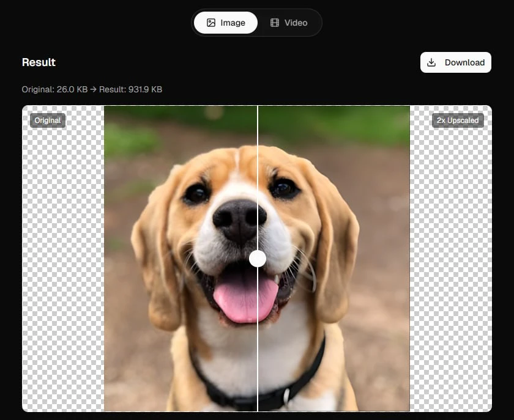The image size is (514, 420).
Task: Switch to the Image mode tab
Action: coord(226,23)
